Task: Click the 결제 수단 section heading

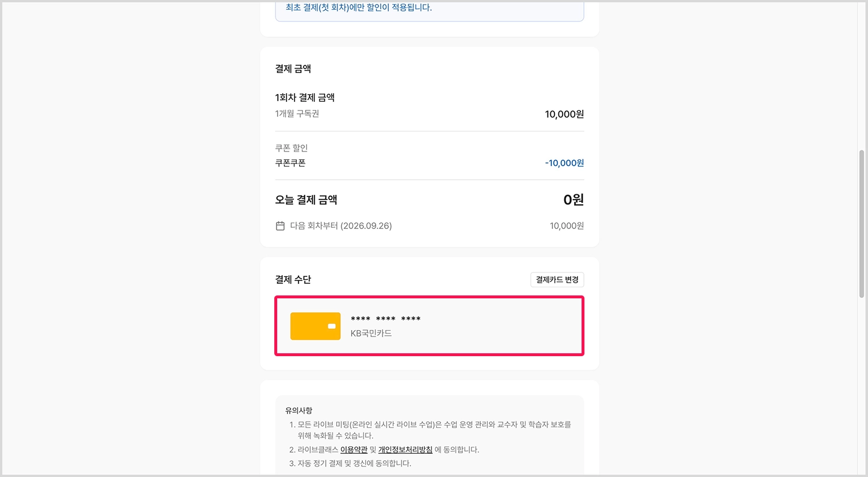Action: pos(293,280)
